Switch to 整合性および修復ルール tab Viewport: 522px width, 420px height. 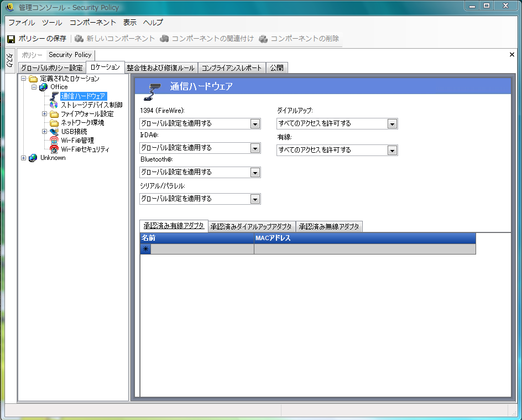(161, 68)
